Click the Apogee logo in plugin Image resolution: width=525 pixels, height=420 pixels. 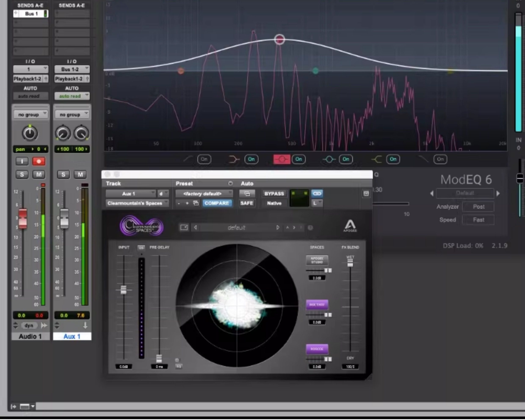[x=350, y=226]
